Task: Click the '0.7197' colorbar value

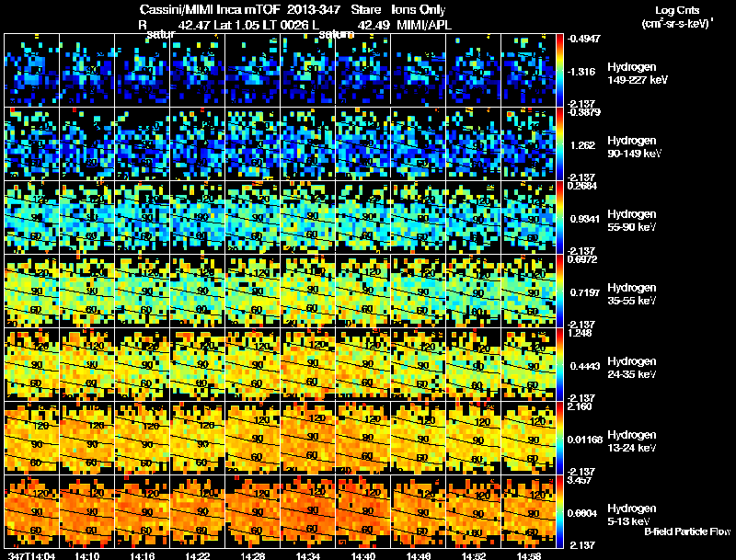Action: (x=583, y=292)
